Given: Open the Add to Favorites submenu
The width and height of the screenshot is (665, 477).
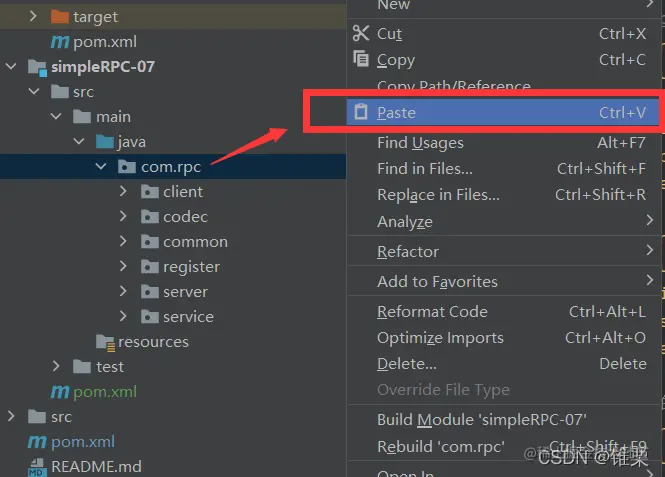Looking at the screenshot, I should click(503, 282).
